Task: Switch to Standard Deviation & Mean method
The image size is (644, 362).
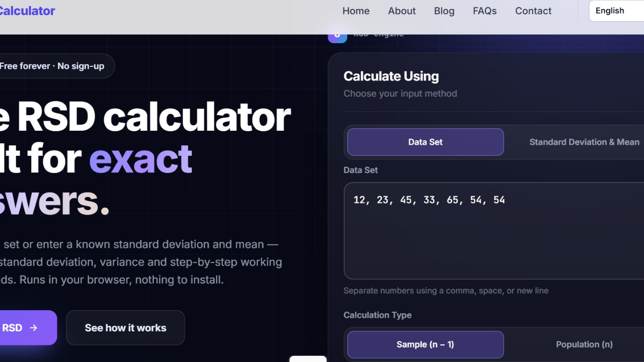Action: click(x=584, y=142)
